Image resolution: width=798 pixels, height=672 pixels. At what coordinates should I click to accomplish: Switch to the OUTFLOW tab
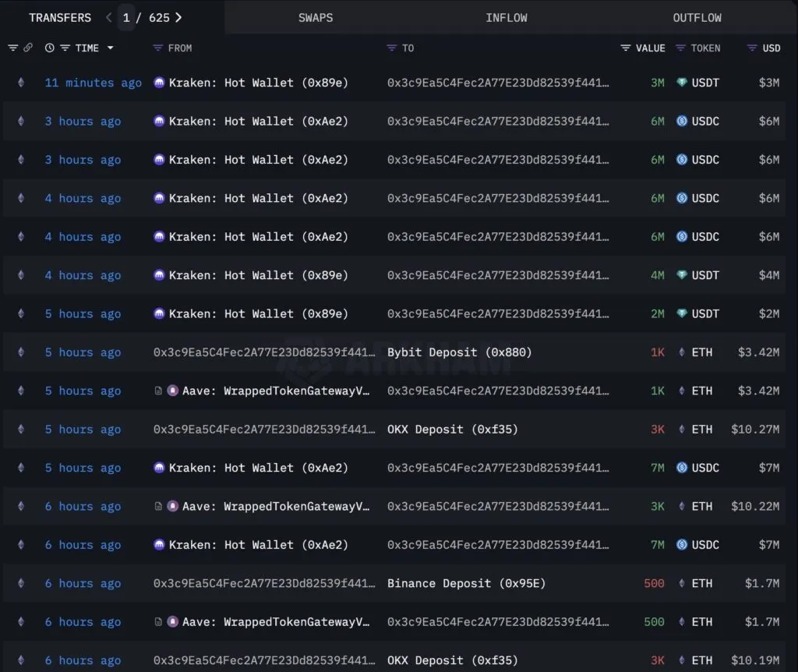pyautogui.click(x=697, y=18)
